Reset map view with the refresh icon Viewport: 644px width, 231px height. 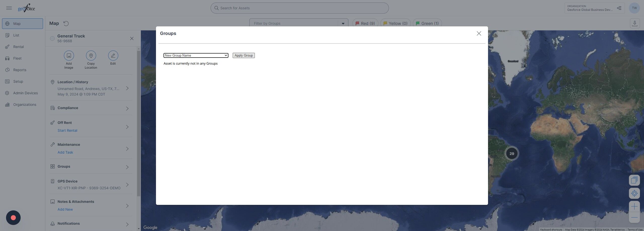[x=66, y=23]
